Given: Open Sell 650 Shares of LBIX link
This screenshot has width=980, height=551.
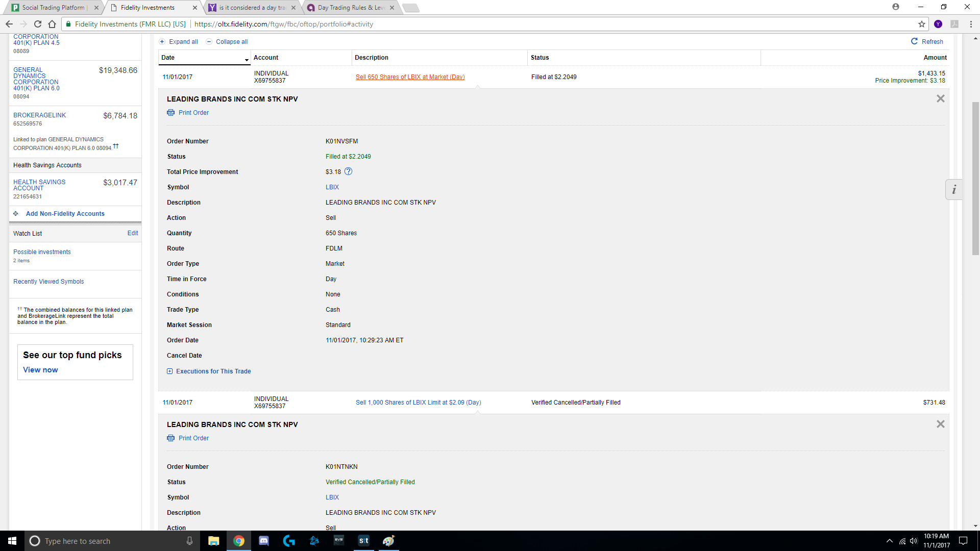Looking at the screenshot, I should pos(410,77).
